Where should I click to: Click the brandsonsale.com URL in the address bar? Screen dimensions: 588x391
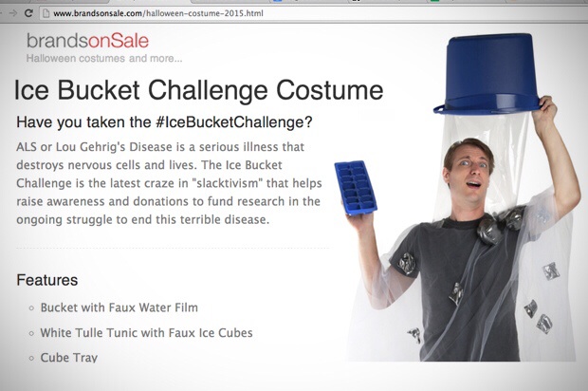coord(157,13)
